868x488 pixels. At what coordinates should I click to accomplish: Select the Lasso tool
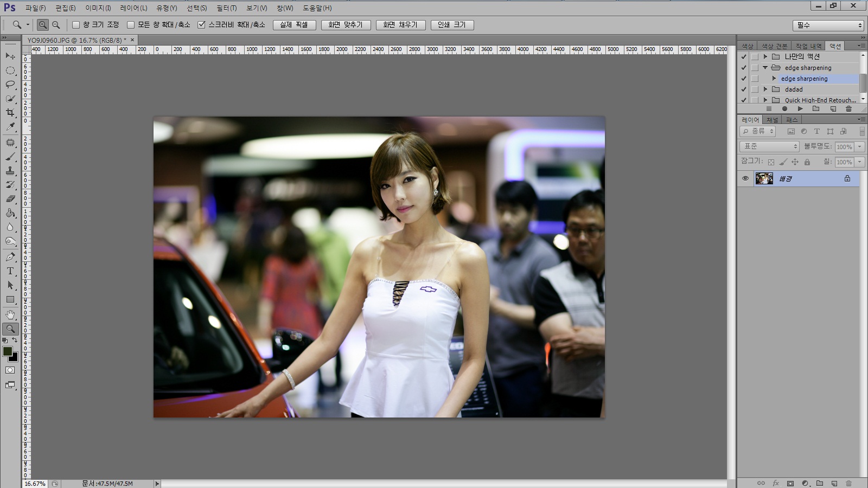10,85
